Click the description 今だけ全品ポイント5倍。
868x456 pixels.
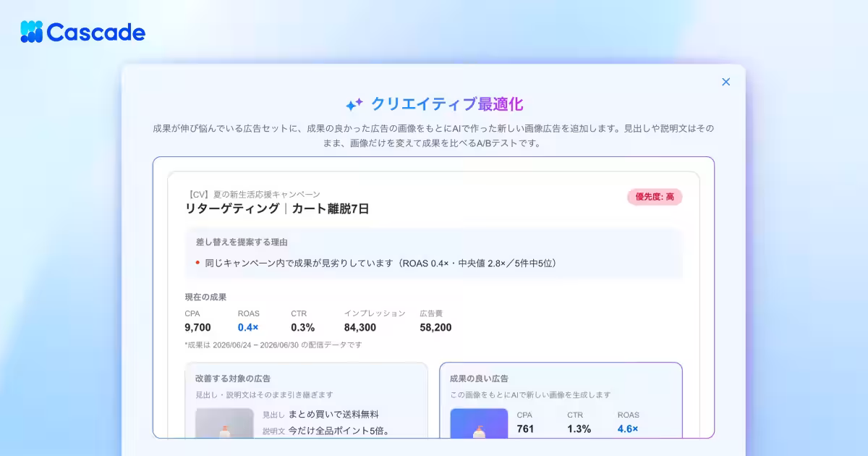click(x=339, y=431)
